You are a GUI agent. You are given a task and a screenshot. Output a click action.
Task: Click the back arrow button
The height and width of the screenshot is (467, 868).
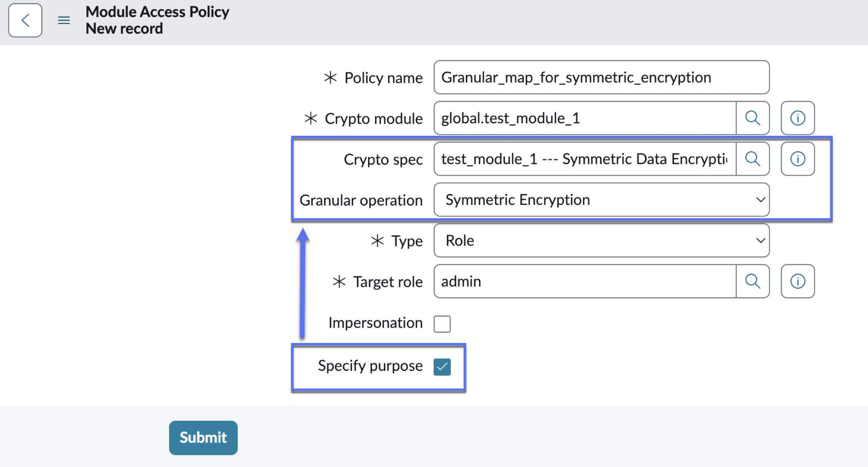pyautogui.click(x=25, y=20)
